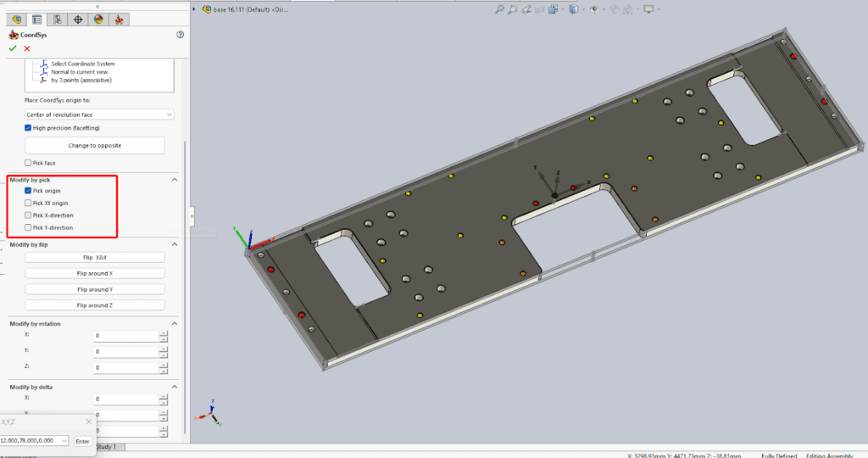Collapse the Modify by flip section

click(175, 244)
